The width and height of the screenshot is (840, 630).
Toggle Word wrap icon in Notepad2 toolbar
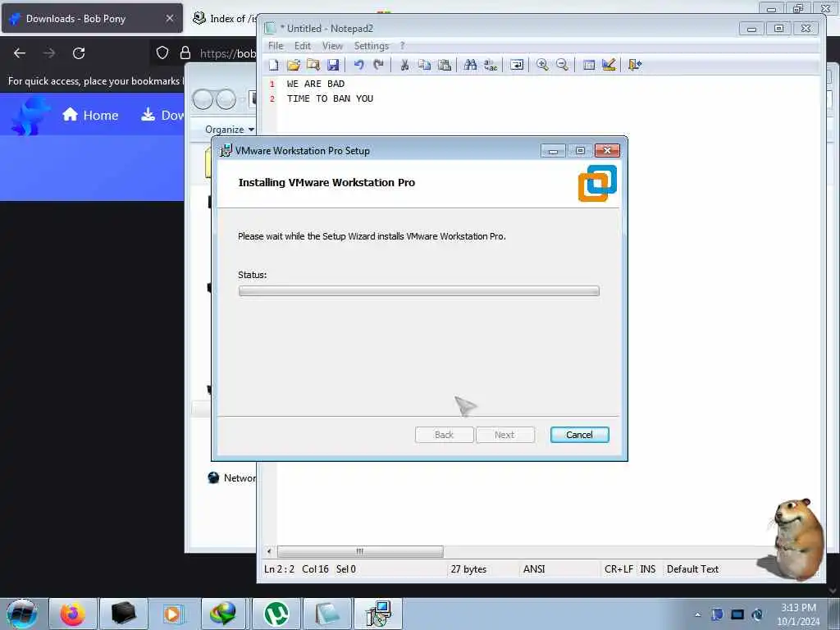pos(517,65)
